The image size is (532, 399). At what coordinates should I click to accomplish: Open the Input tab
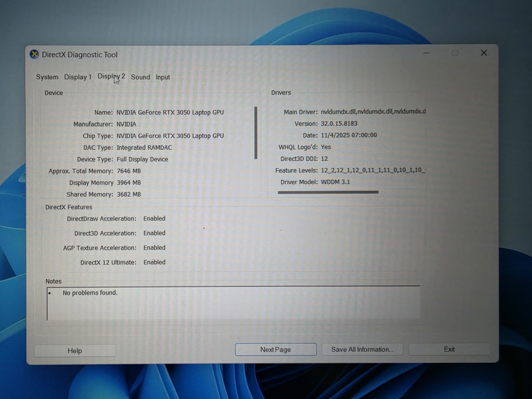point(163,77)
